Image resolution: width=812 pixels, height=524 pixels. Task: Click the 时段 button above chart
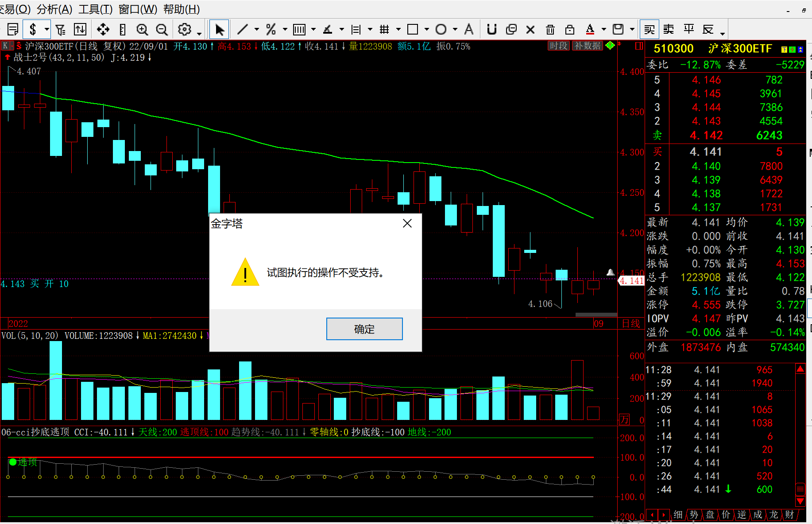(558, 46)
